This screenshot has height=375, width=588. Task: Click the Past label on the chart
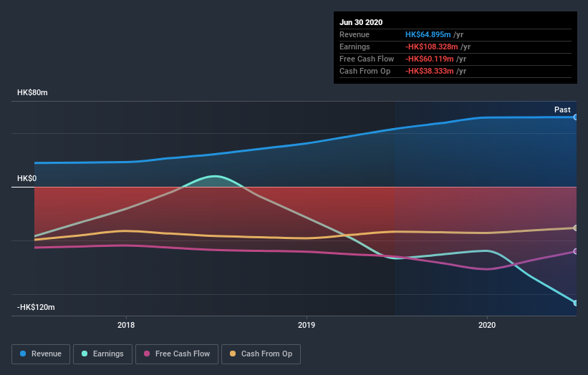562,109
